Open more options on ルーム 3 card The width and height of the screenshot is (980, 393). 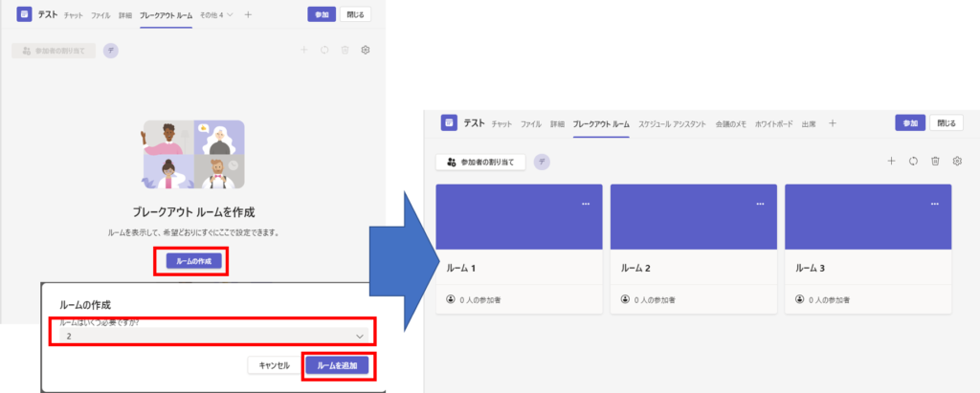click(935, 204)
